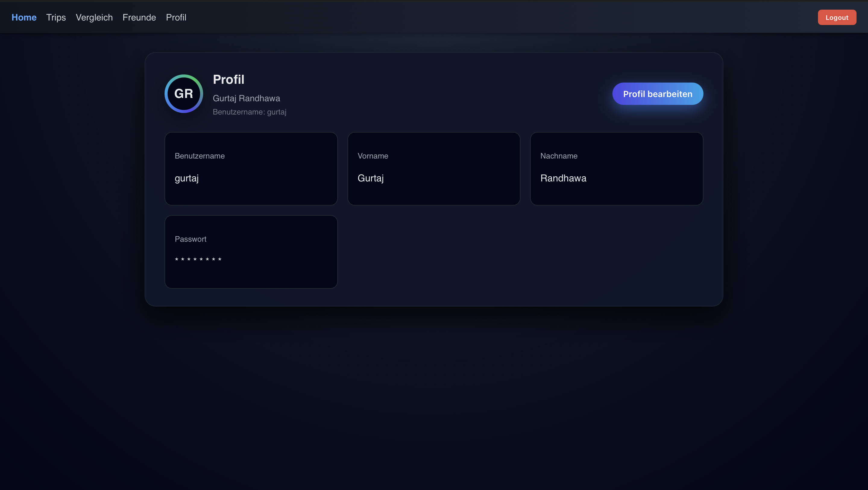Click the Benutzername card label

200,156
